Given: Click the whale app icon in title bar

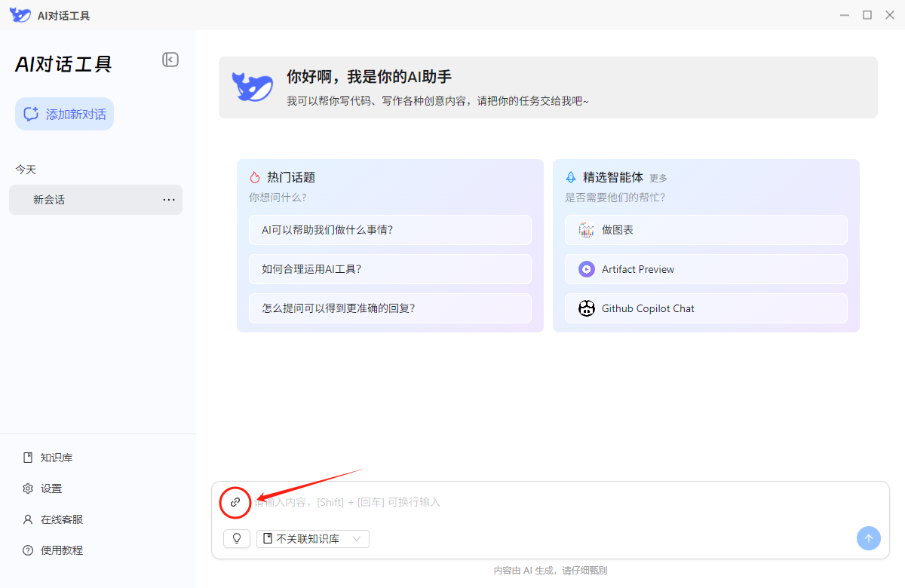Looking at the screenshot, I should tap(20, 15).
